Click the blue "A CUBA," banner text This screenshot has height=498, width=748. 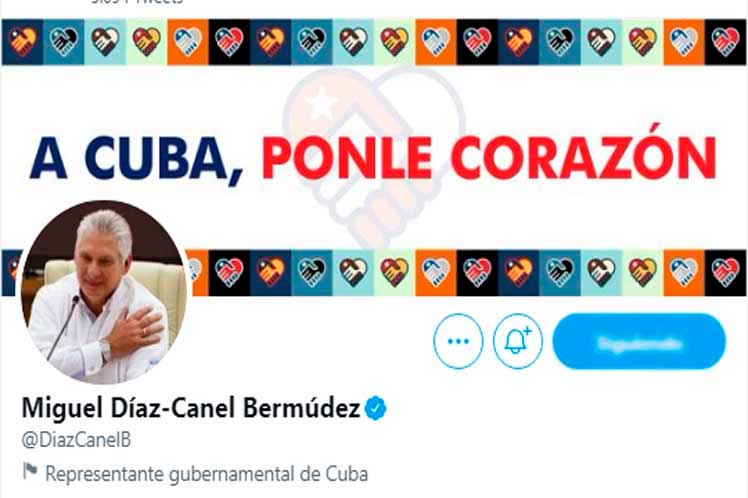point(136,158)
